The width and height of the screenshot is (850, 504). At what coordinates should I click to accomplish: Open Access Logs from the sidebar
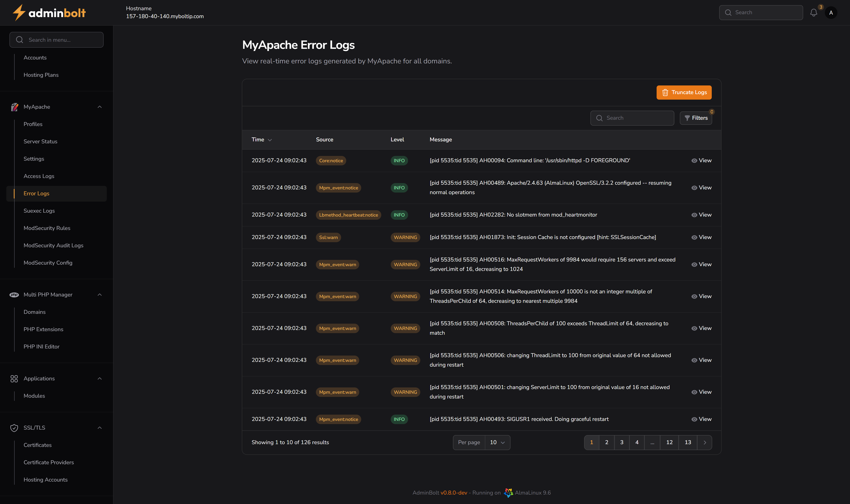pyautogui.click(x=39, y=176)
